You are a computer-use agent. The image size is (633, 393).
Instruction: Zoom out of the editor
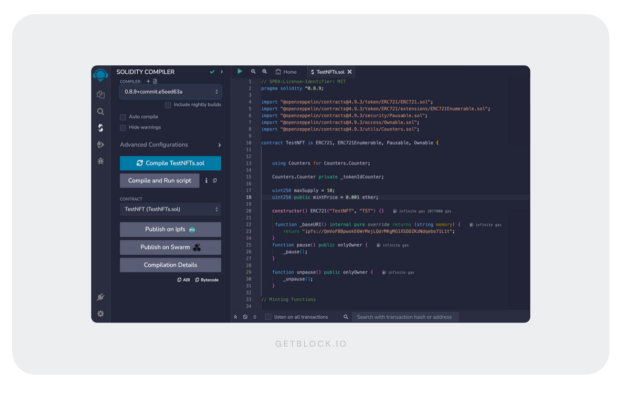click(253, 71)
